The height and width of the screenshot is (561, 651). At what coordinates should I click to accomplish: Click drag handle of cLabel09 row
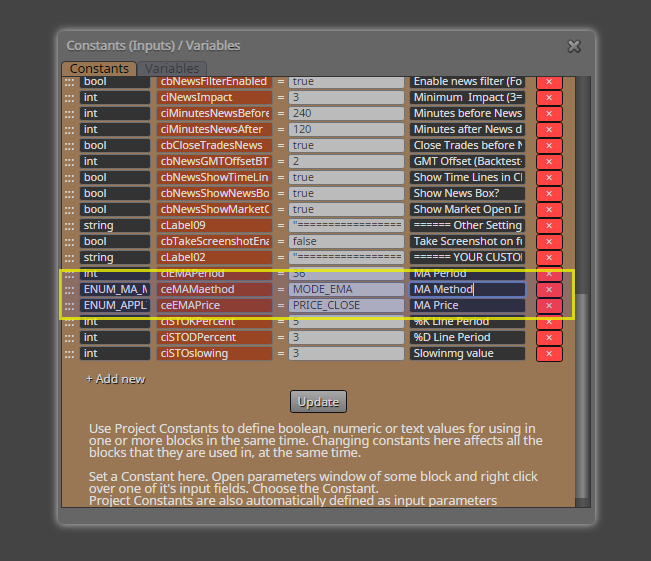pos(69,226)
